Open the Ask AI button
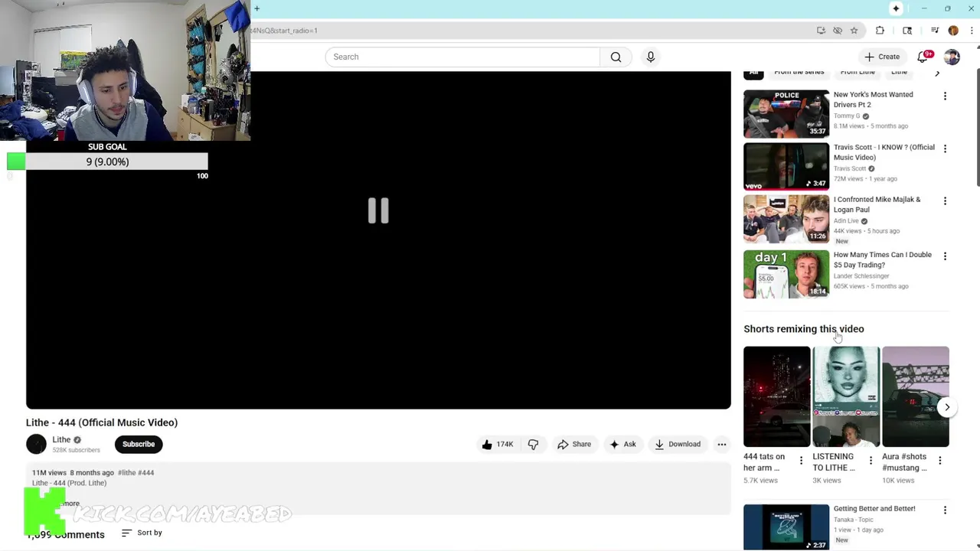Image resolution: width=980 pixels, height=551 pixels. click(x=622, y=444)
